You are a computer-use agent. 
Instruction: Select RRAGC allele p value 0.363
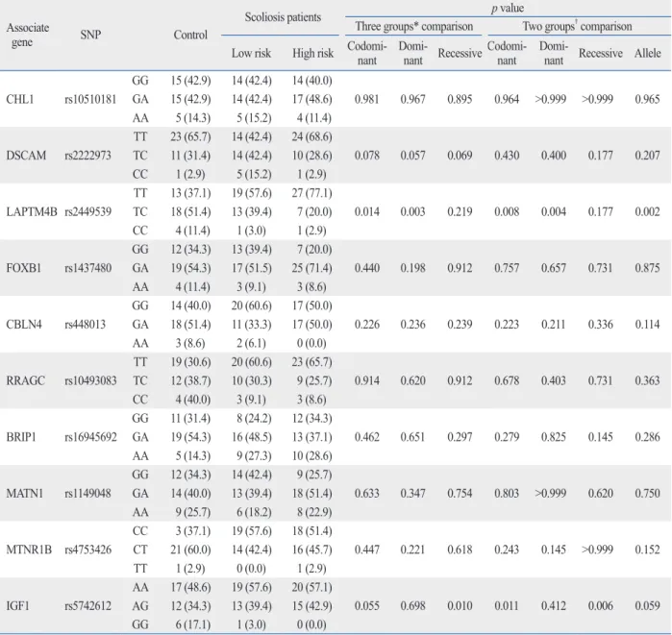click(x=647, y=380)
